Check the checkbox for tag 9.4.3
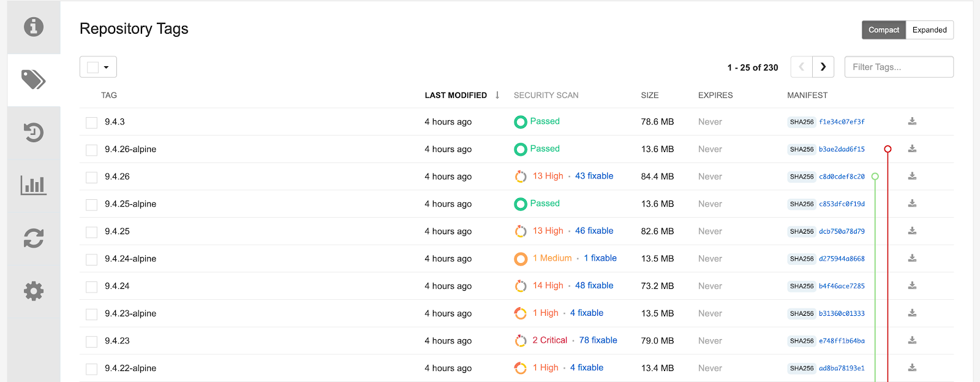The width and height of the screenshot is (980, 382). 91,121
